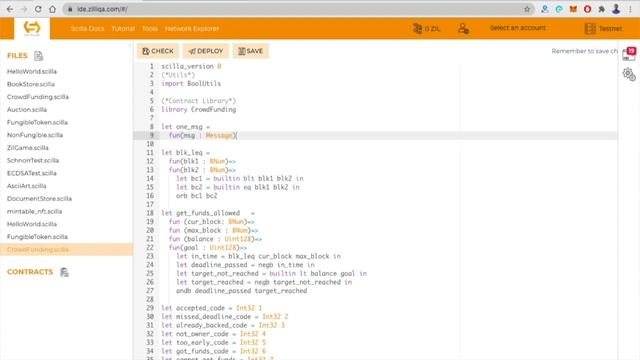Screen dimensions: 640x360
Task: Open the Tutorial menu link
Action: (x=123, y=29)
